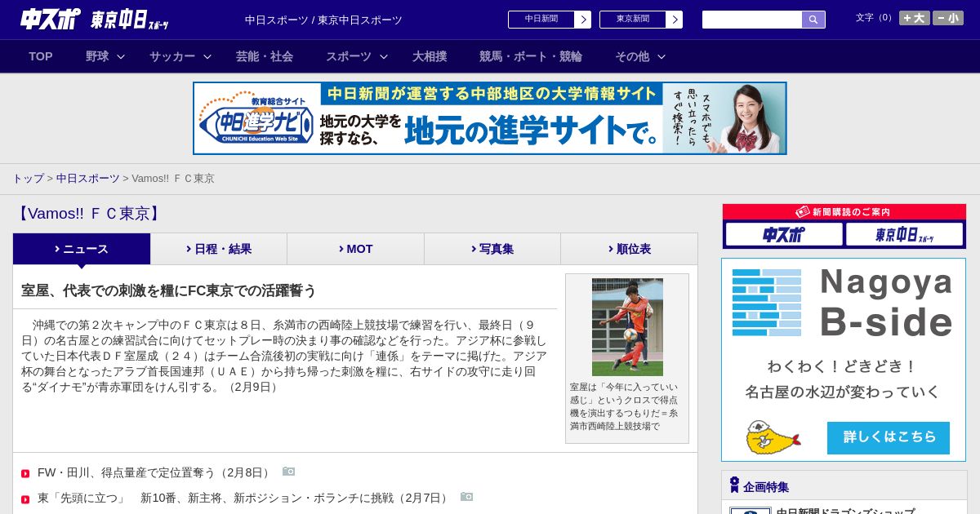Go to TOP in the navigation bar
The image size is (980, 514).
point(41,56)
